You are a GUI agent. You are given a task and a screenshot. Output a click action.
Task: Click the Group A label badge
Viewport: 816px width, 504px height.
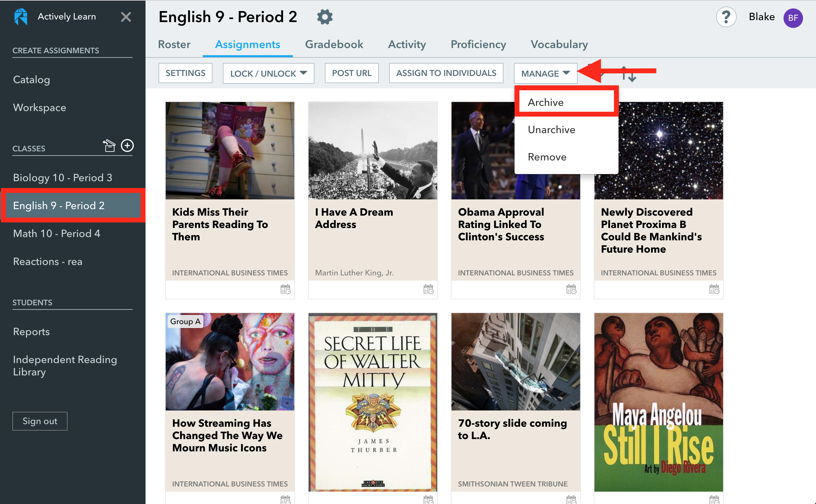pyautogui.click(x=185, y=321)
